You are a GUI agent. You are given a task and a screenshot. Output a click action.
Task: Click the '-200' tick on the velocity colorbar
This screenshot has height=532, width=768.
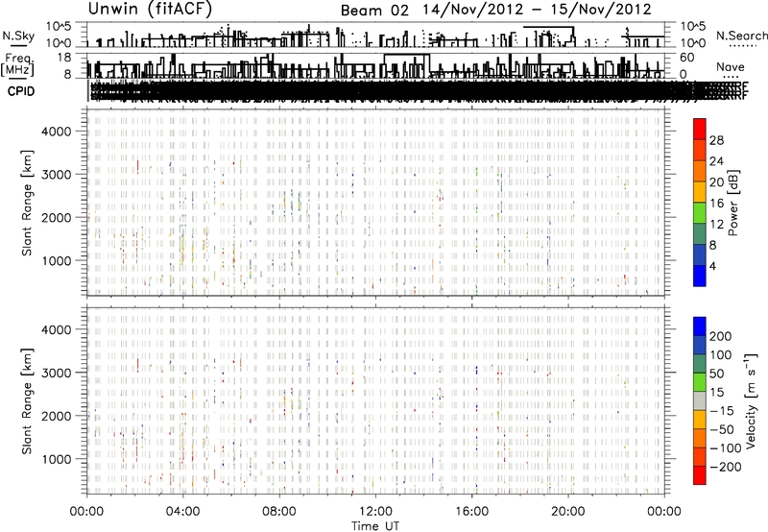coord(726,467)
